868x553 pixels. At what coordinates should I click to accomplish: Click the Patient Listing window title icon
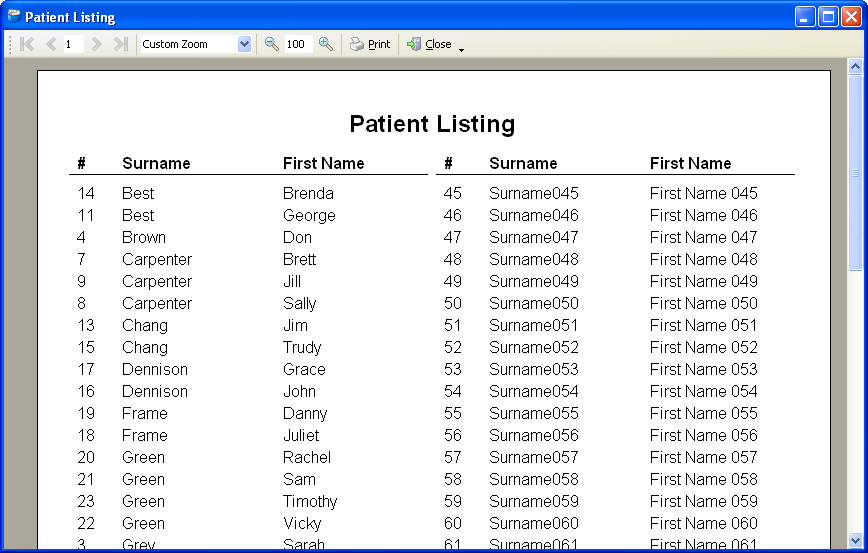tap(14, 16)
